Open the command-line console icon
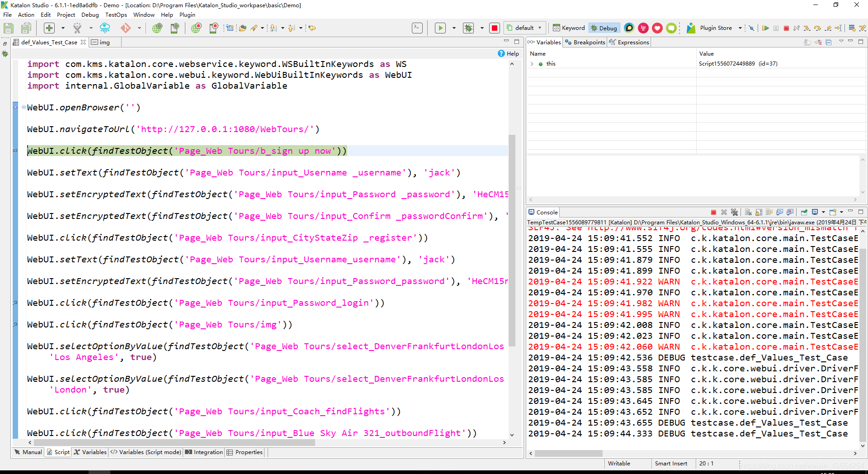The width and height of the screenshot is (868, 474). (417, 28)
